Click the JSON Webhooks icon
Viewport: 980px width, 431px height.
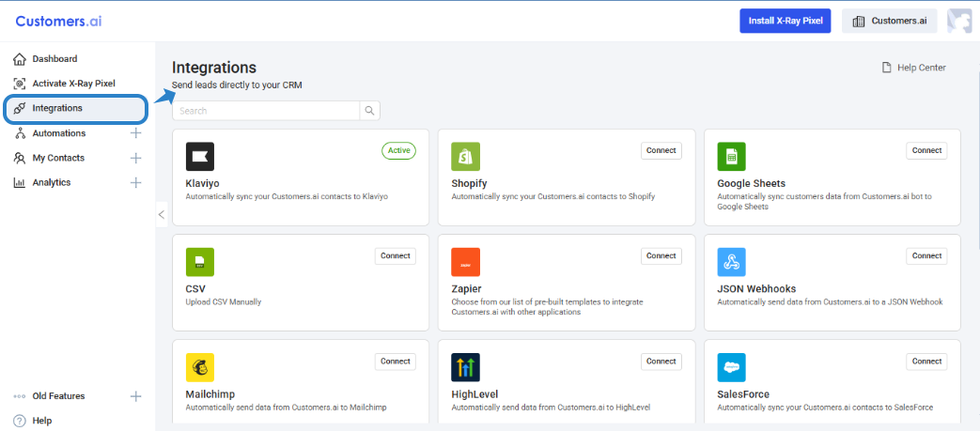click(x=731, y=262)
